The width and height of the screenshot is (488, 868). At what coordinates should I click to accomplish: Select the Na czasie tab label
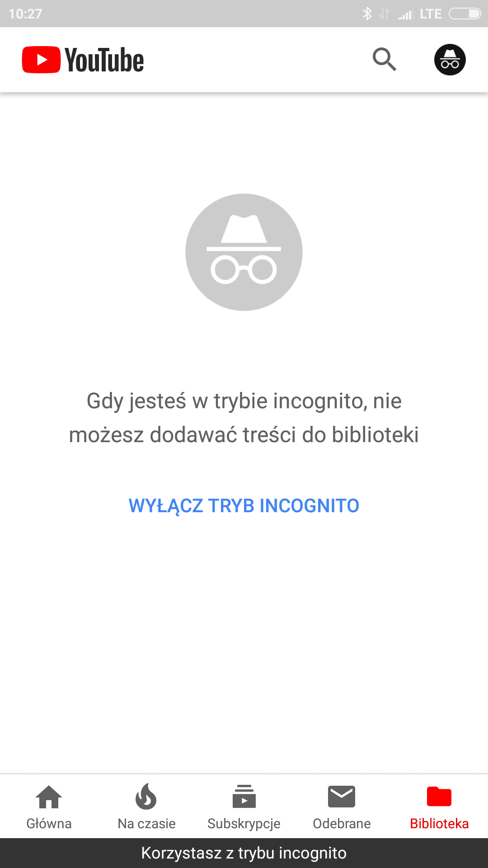[x=146, y=824]
